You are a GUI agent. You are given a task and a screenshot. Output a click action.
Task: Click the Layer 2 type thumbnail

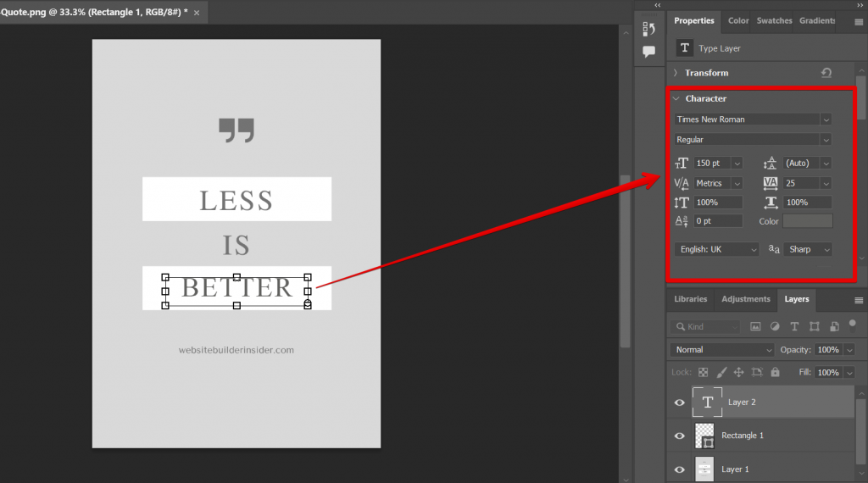pyautogui.click(x=707, y=402)
